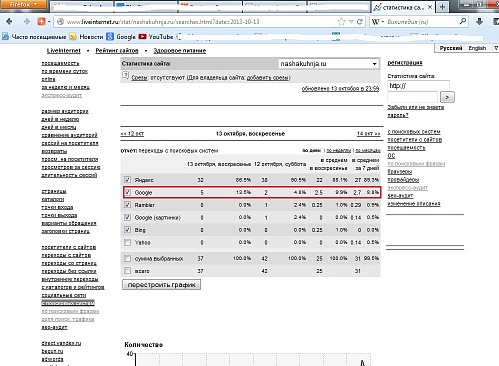Image resolution: width=499 pixels, height=366 pixels.
Task: Open the страницы sidebar link
Action: pyautogui.click(x=54, y=192)
